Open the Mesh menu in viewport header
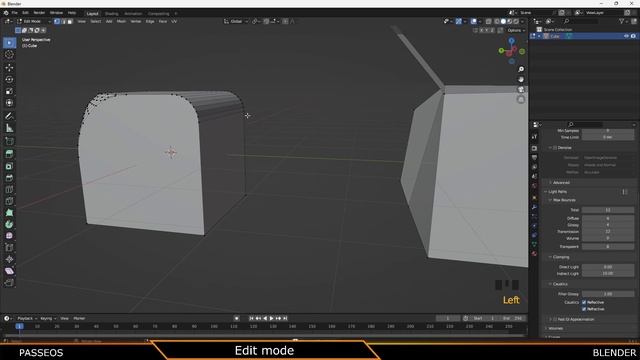640x360 pixels. pyautogui.click(x=121, y=21)
